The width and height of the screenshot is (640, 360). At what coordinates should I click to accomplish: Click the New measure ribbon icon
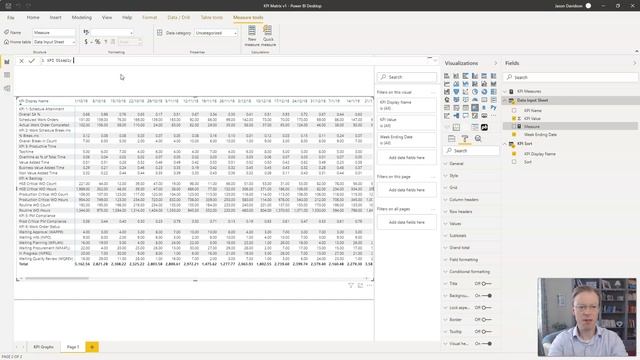(252, 36)
